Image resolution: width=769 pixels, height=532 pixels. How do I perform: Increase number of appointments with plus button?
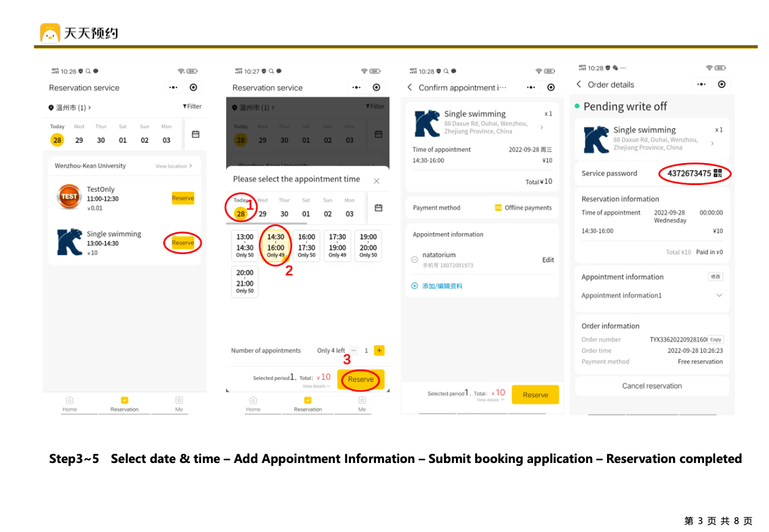(x=379, y=351)
